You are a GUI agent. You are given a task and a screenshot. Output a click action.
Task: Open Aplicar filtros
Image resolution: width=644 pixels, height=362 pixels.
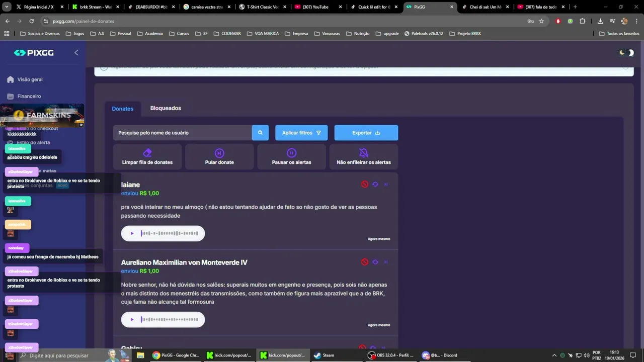(x=301, y=133)
